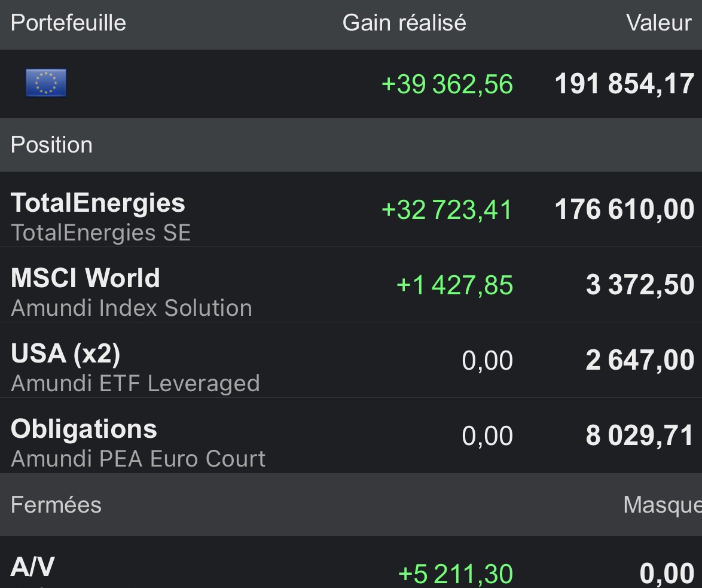Open the USA (x2) leveraged ETF position

351,360
